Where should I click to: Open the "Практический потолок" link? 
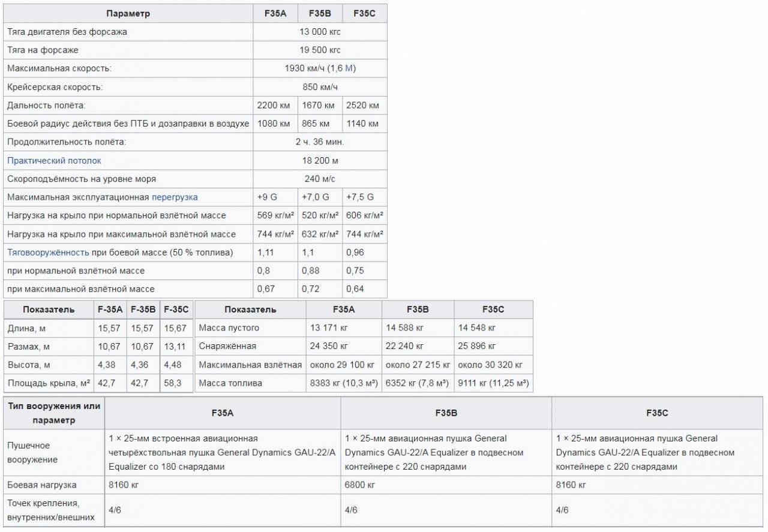54,161
